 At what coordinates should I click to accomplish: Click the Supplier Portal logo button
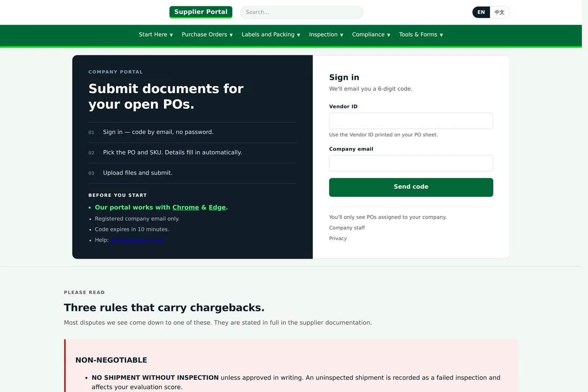point(201,12)
